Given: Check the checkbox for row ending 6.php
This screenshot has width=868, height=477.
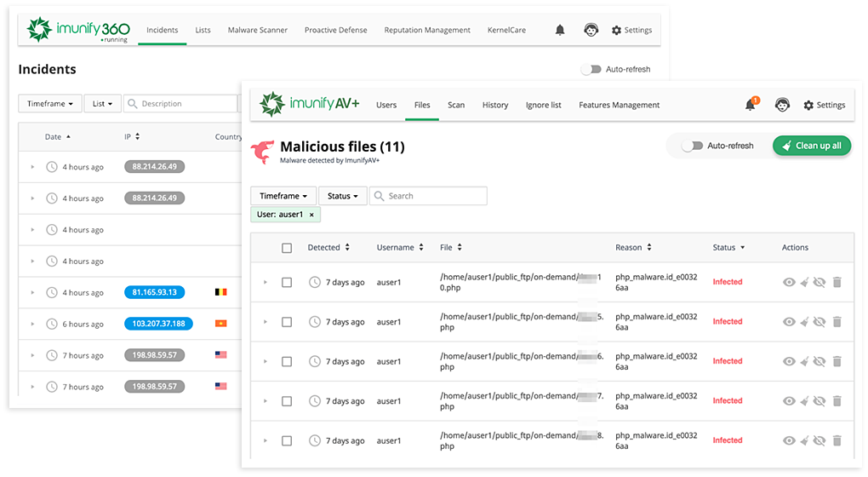Looking at the screenshot, I should pyautogui.click(x=287, y=362).
